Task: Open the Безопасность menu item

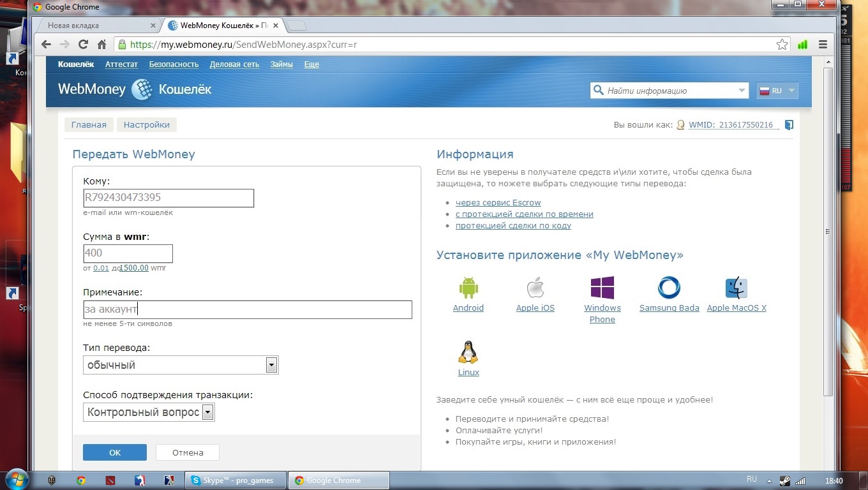Action: pos(174,64)
